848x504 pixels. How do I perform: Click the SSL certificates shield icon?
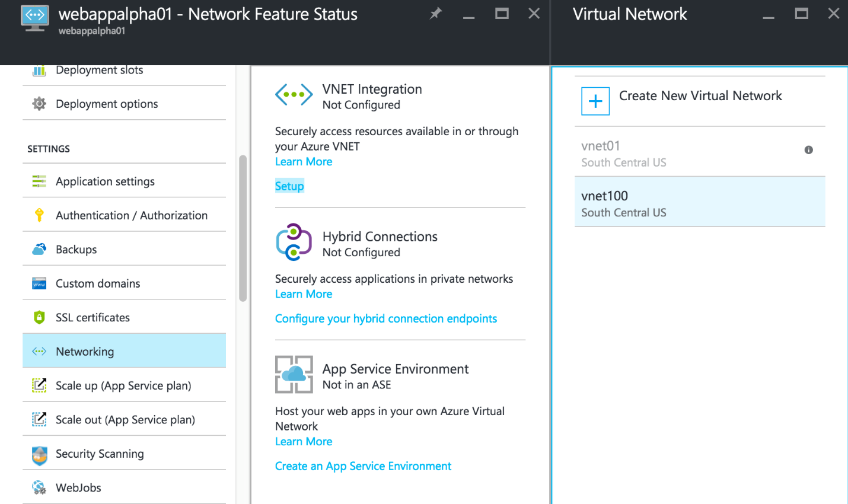click(x=39, y=317)
